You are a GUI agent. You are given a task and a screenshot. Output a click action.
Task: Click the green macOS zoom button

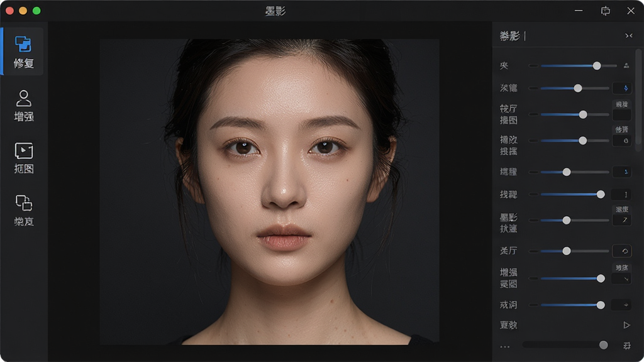(x=36, y=11)
